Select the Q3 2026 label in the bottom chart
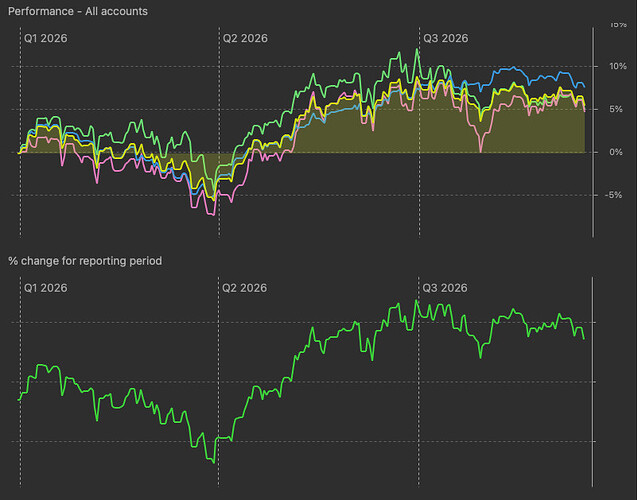This screenshot has height=500, width=637. coord(445,288)
